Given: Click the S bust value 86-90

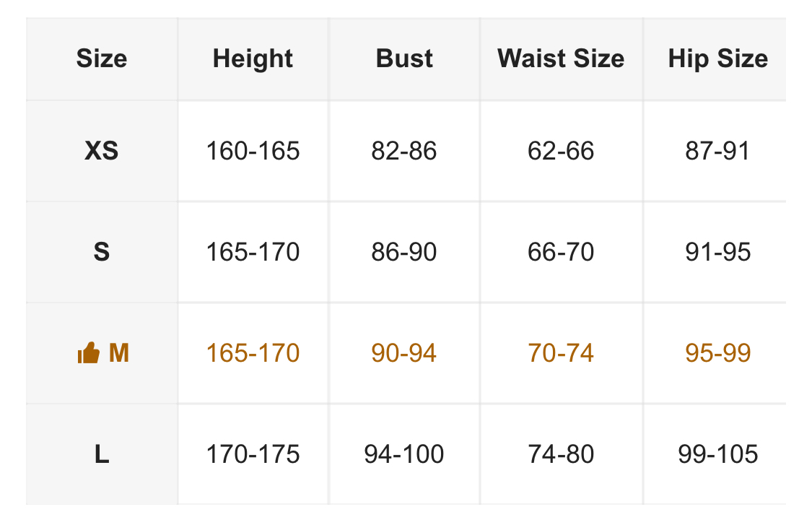Looking at the screenshot, I should [x=404, y=252].
